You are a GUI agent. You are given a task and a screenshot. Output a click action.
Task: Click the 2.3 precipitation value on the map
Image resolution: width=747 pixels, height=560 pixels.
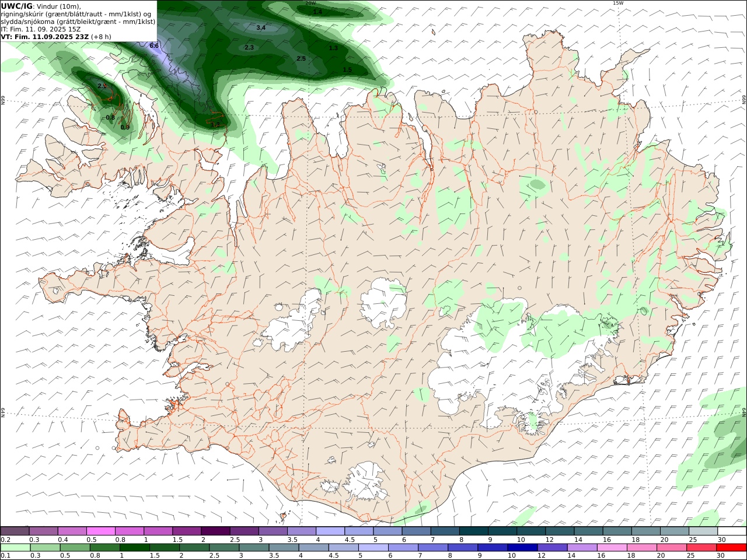(x=249, y=47)
